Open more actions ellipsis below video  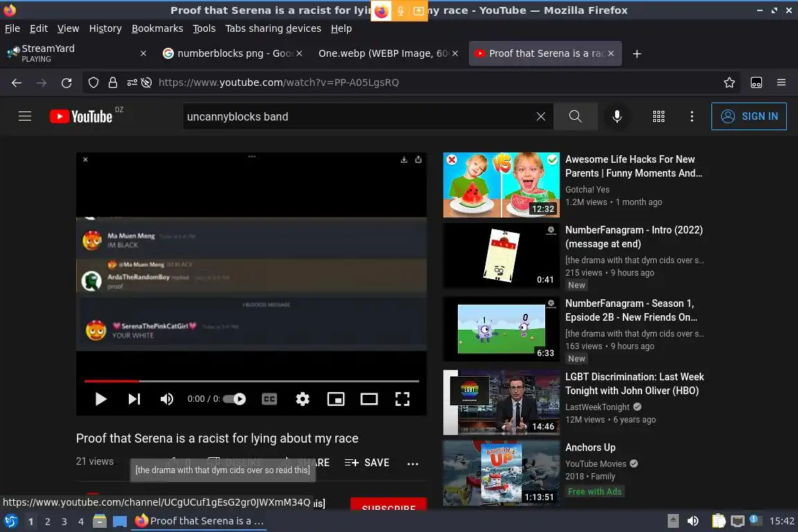(413, 463)
